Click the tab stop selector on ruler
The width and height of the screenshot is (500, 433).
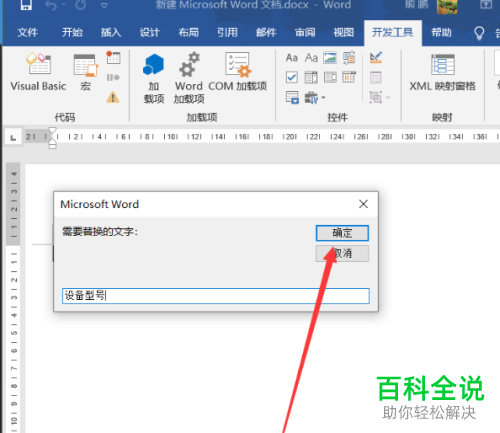coord(13,137)
